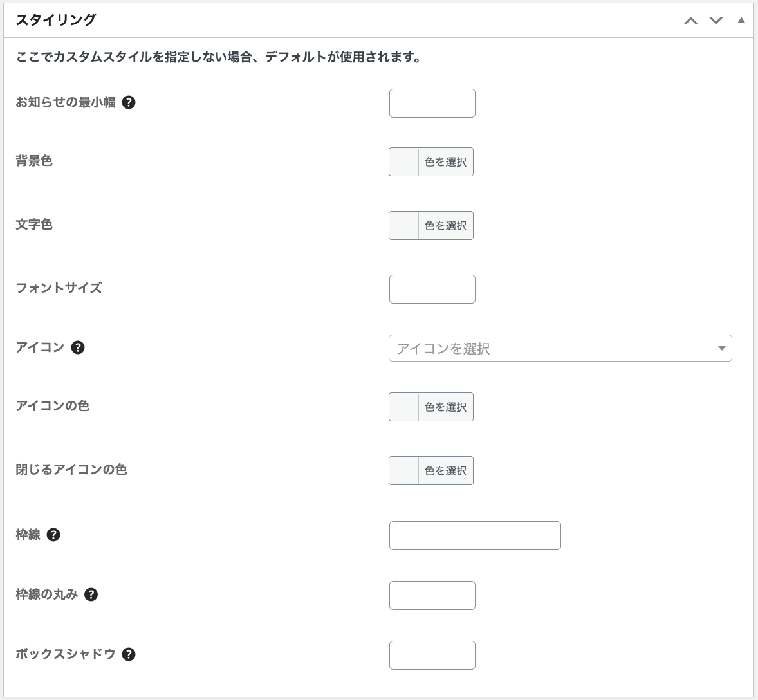Screen dimensions: 758x700
Task: Click help icon beside 枠線の丸み
Action: click(x=91, y=594)
